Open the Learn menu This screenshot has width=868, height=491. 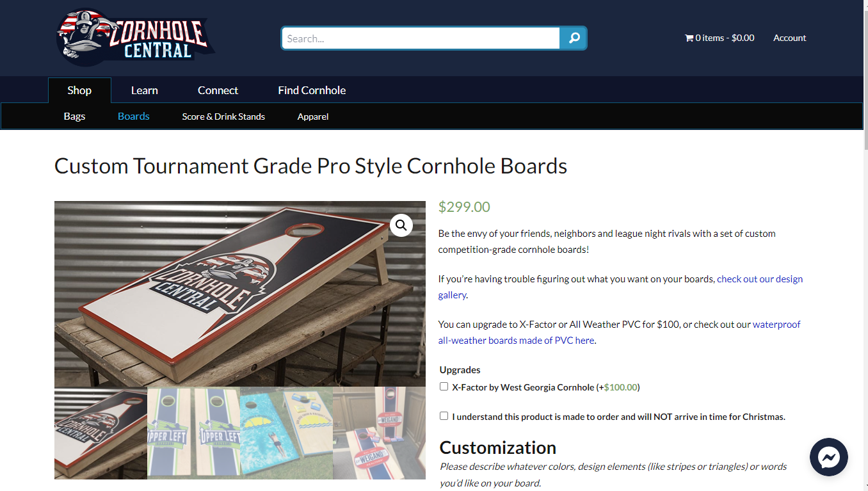coord(144,90)
